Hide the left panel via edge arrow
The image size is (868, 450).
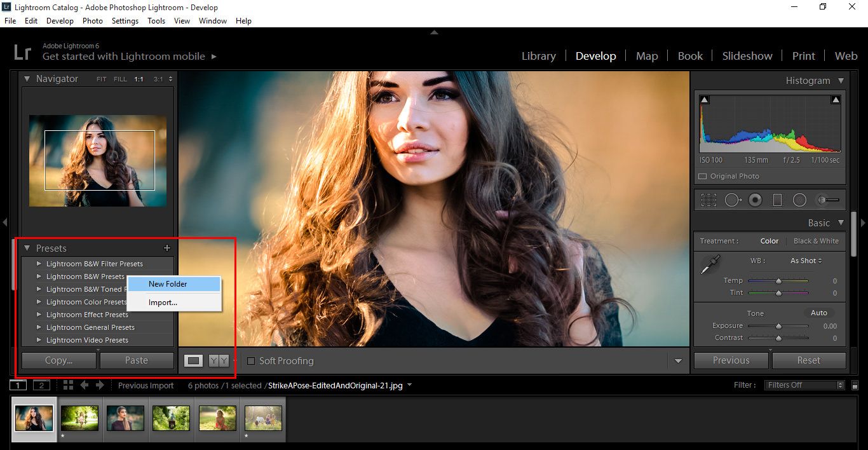(x=4, y=222)
